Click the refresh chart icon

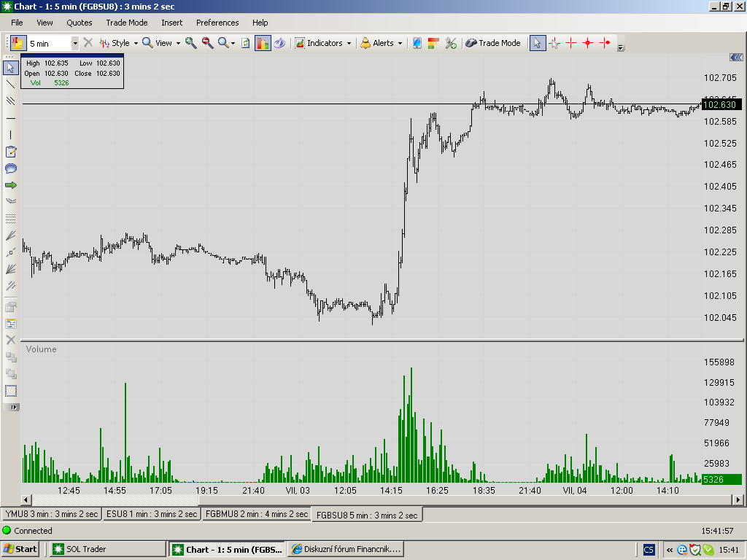click(x=245, y=43)
